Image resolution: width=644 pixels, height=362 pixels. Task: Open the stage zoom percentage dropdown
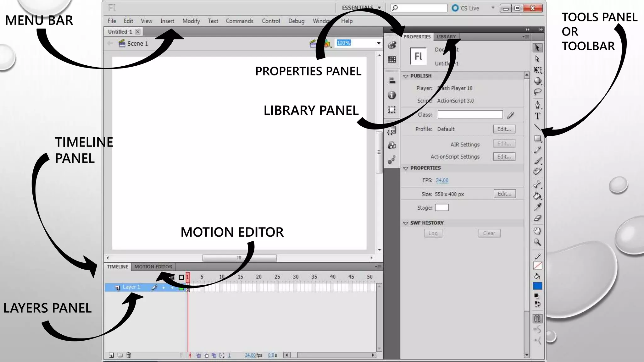pyautogui.click(x=379, y=43)
